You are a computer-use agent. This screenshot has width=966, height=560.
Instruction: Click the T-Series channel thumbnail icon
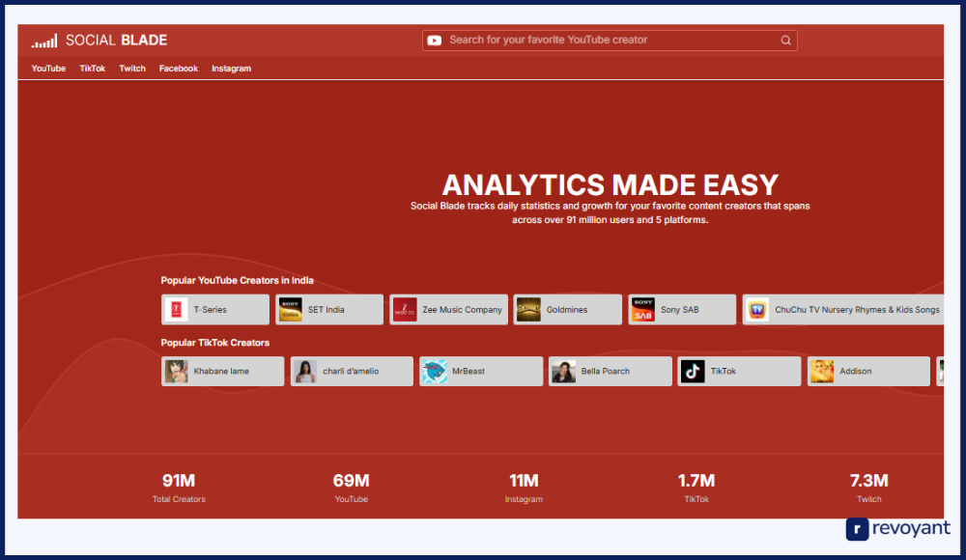(176, 310)
